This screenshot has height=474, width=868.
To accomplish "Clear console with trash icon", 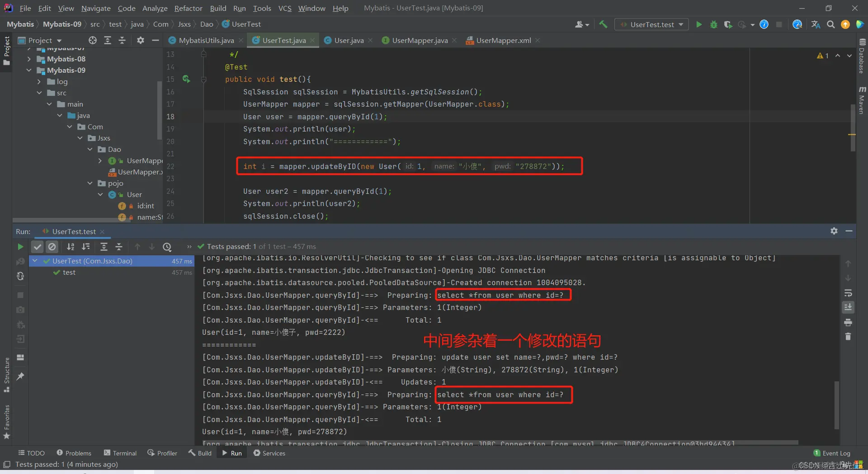I will 848,337.
